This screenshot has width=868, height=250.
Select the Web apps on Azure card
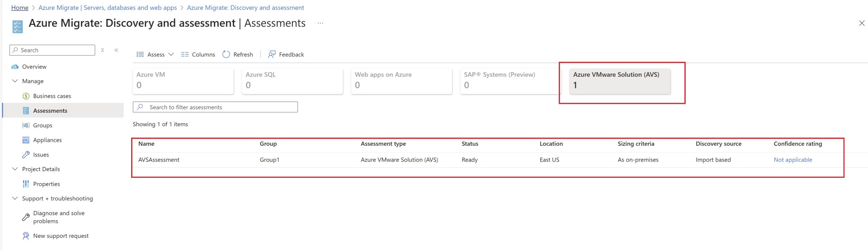coord(401,81)
